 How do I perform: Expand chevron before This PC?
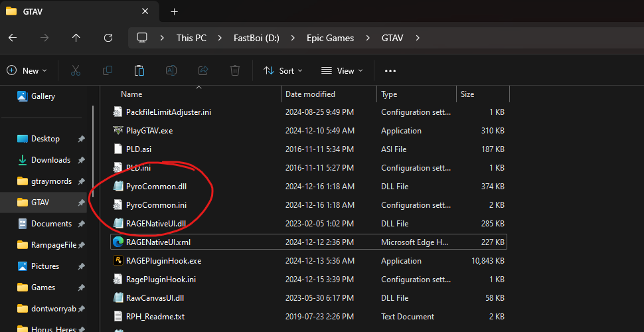(x=163, y=39)
